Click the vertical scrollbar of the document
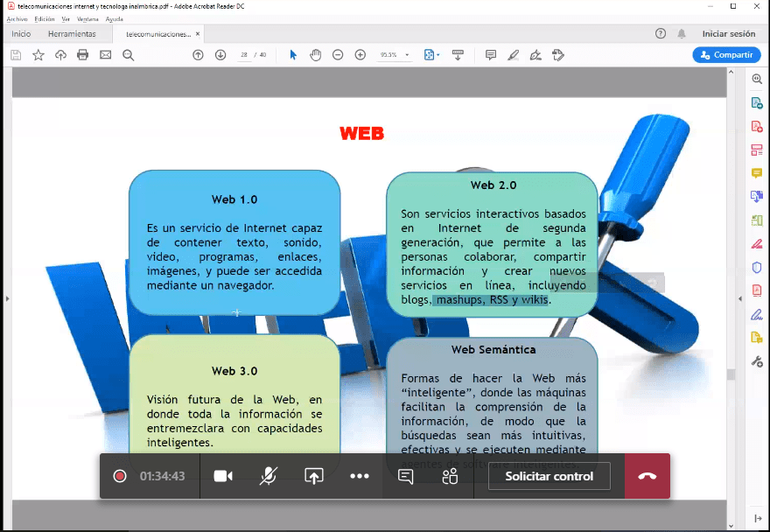Image resolution: width=770 pixels, height=532 pixels. point(730,262)
